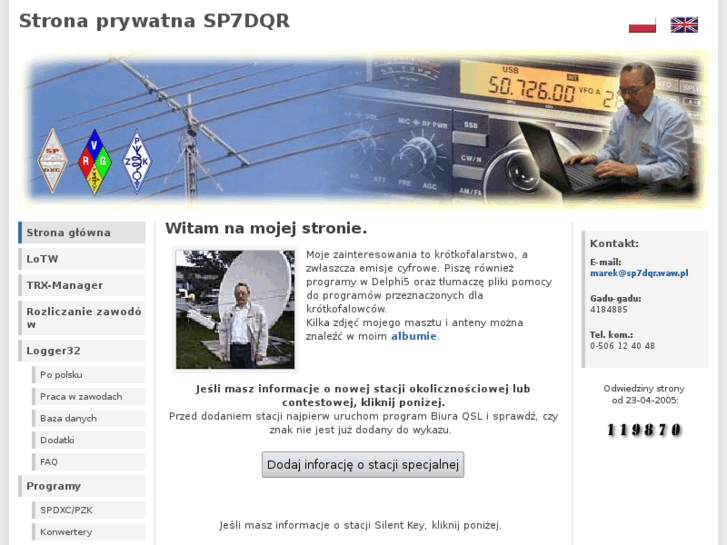The image size is (727, 545).
Task: Open the Logger32 menu item
Action: 82,351
